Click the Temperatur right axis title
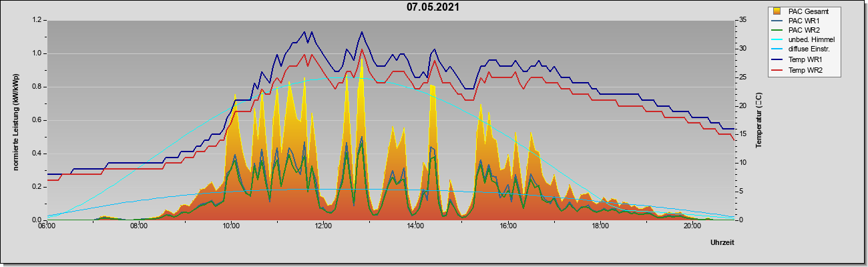The height and width of the screenshot is (267, 868). point(758,120)
